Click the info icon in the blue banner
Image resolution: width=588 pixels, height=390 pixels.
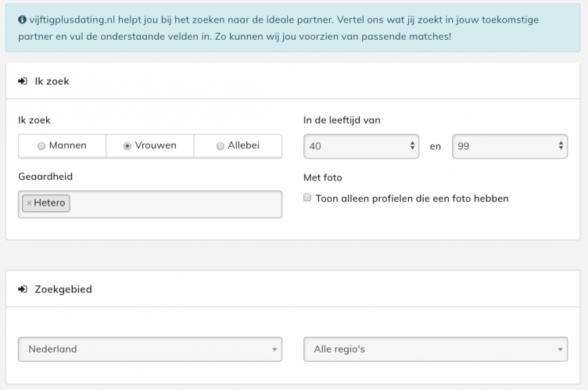pos(21,17)
